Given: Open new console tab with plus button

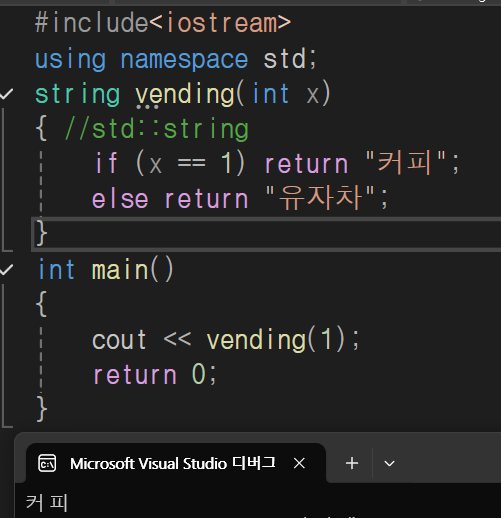Looking at the screenshot, I should [352, 463].
